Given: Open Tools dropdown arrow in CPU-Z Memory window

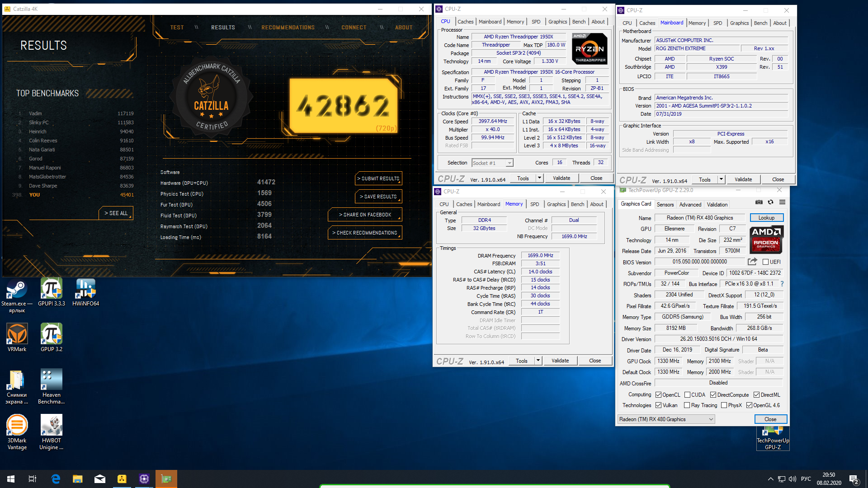Looking at the screenshot, I should (538, 361).
